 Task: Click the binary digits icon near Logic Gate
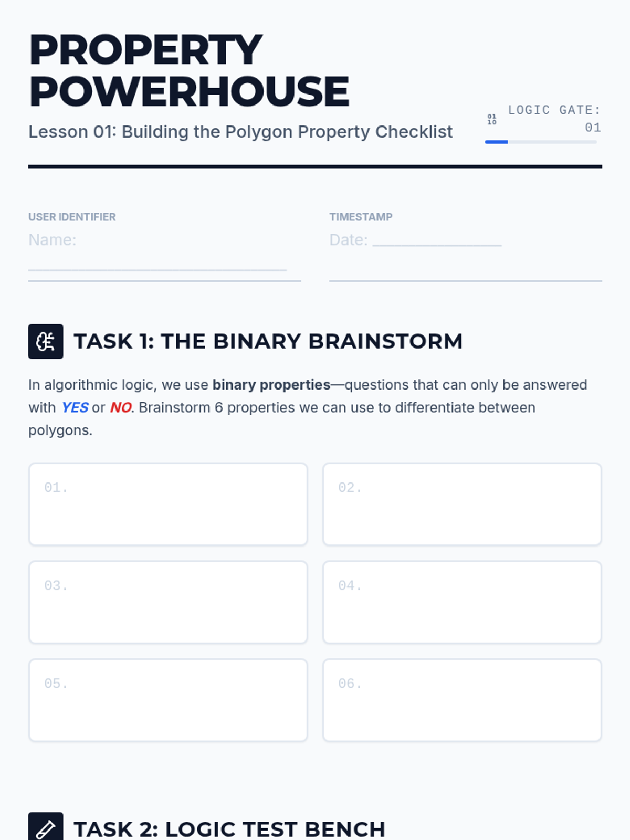click(x=491, y=119)
